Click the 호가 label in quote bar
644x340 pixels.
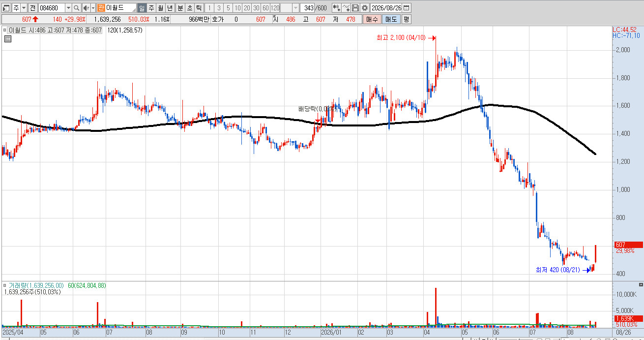tap(218, 19)
